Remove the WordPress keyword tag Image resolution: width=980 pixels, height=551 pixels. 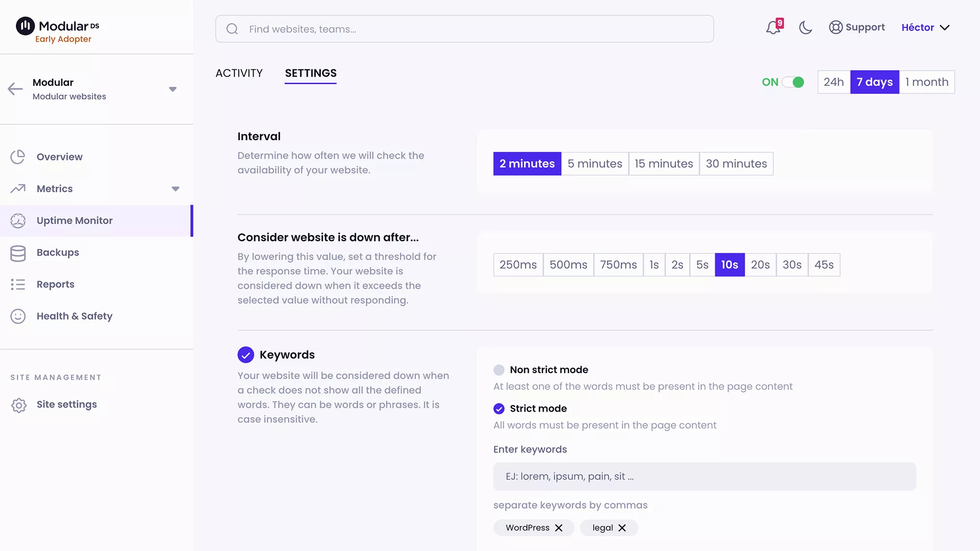click(559, 528)
